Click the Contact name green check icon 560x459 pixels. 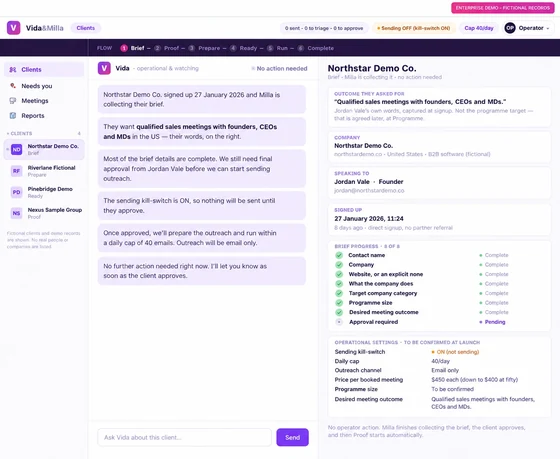click(x=339, y=255)
